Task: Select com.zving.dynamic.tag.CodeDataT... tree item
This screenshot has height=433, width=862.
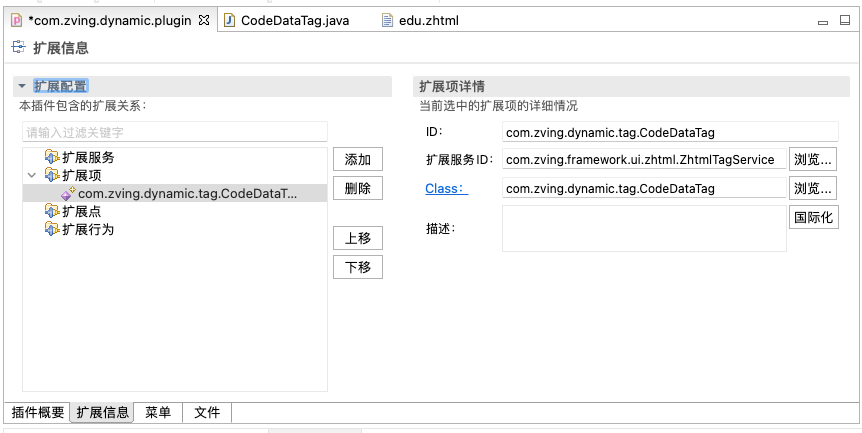Action: point(187,193)
